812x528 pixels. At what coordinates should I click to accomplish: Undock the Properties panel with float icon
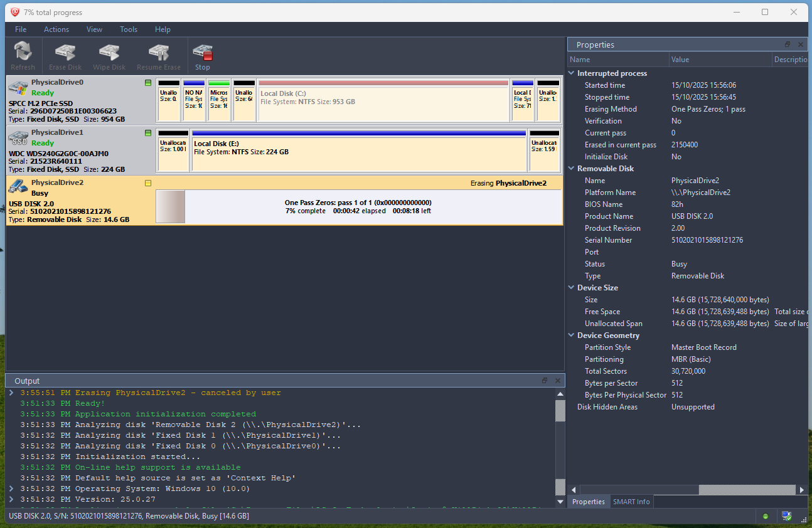[x=788, y=45]
